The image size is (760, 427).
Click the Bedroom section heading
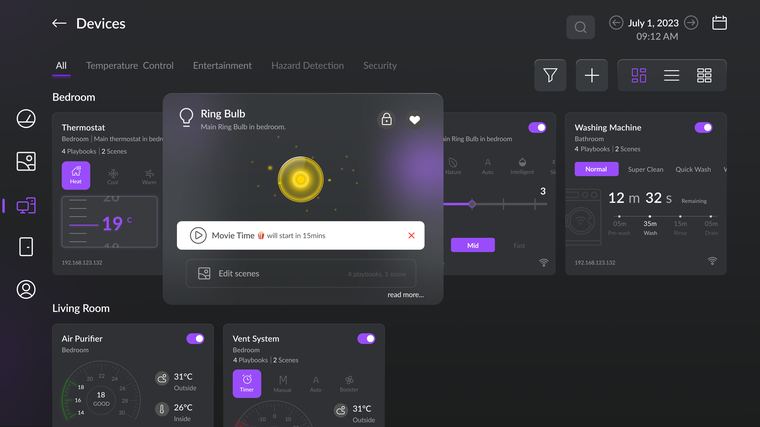(x=74, y=97)
